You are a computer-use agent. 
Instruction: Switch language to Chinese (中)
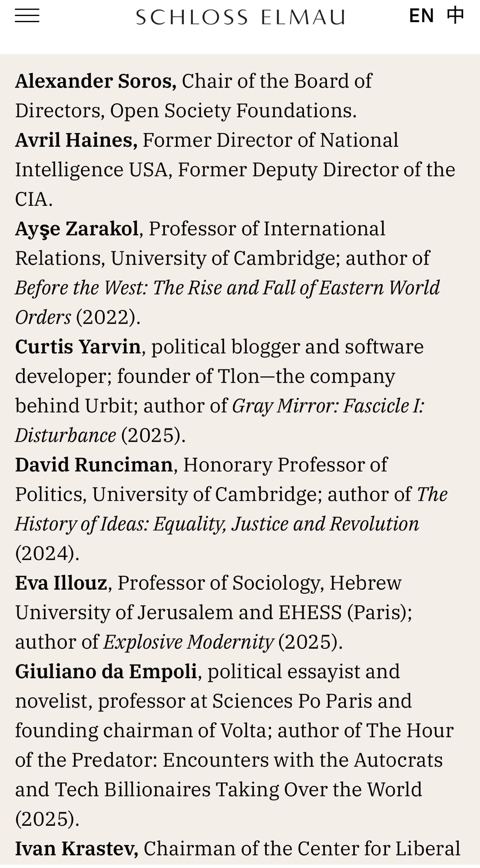[455, 15]
